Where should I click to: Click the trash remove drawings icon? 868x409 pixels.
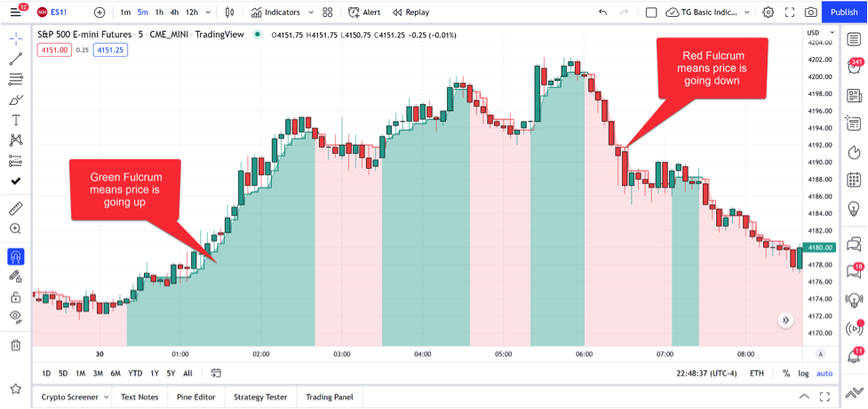coord(16,345)
